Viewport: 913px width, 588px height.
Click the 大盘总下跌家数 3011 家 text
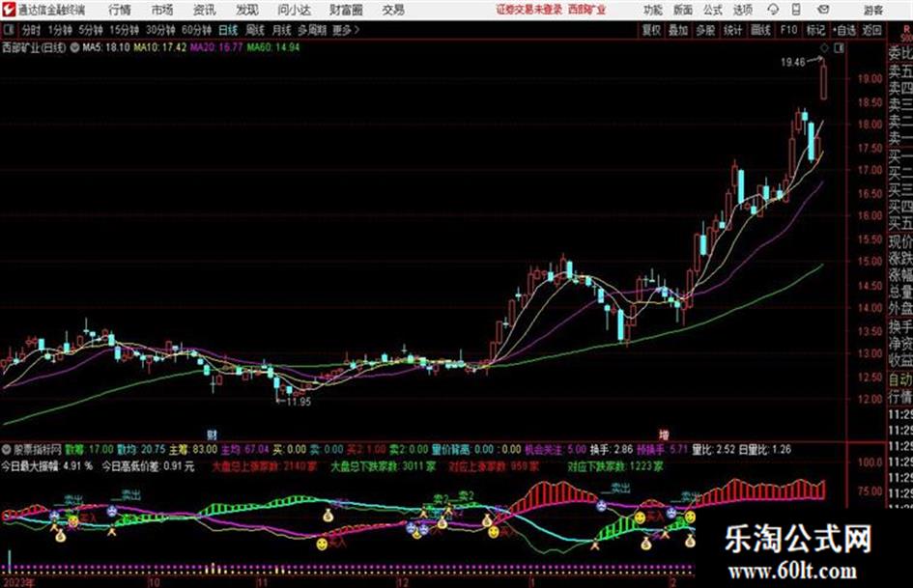[x=384, y=466]
